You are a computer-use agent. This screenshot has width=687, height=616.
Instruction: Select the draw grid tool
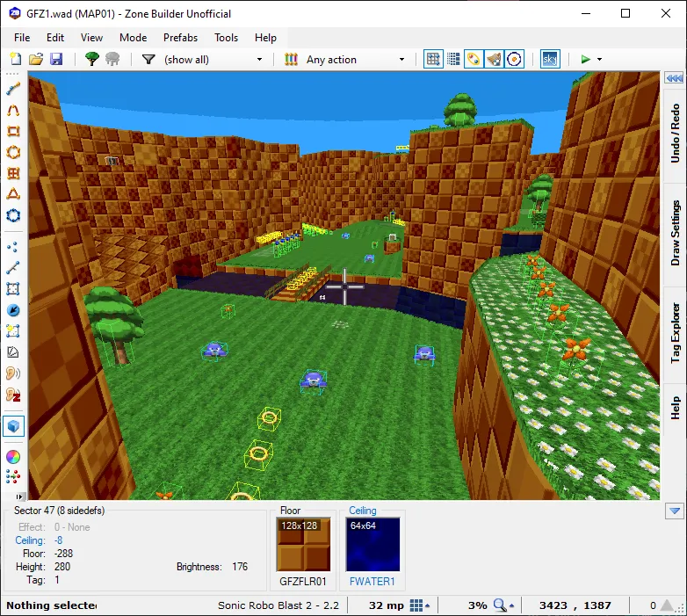[13, 173]
